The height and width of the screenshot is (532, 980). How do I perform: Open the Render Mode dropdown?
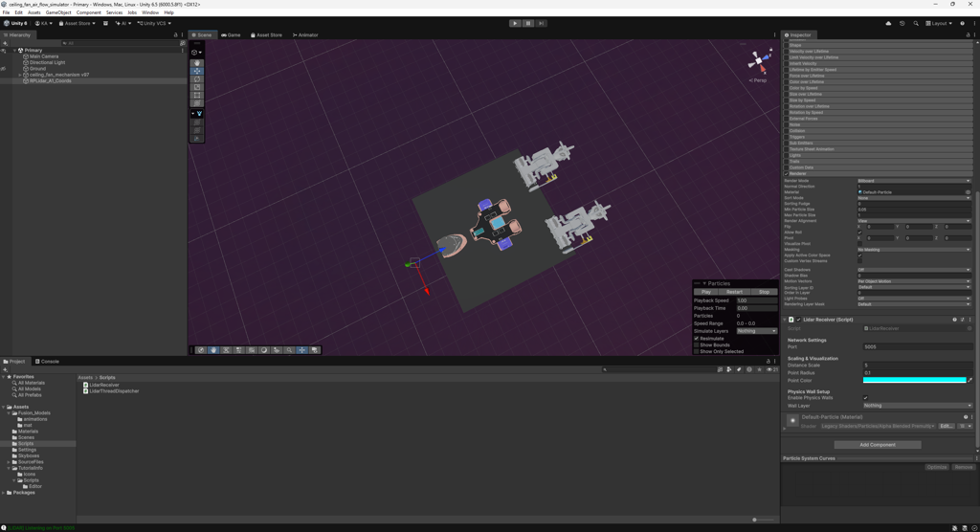click(914, 181)
